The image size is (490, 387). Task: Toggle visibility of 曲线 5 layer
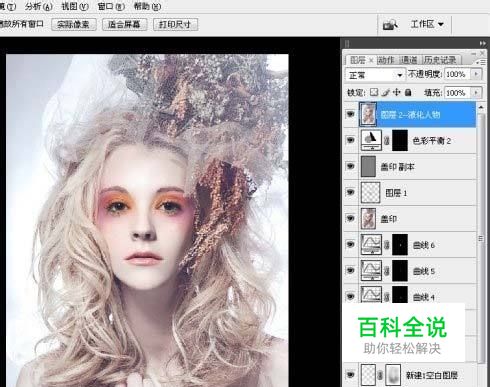tap(350, 270)
